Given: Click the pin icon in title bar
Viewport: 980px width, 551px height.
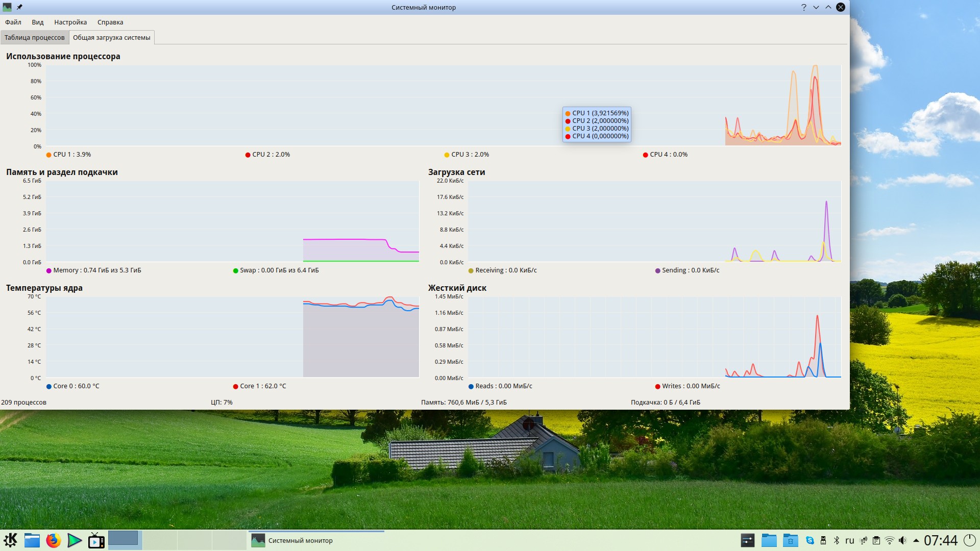Looking at the screenshot, I should point(19,7).
